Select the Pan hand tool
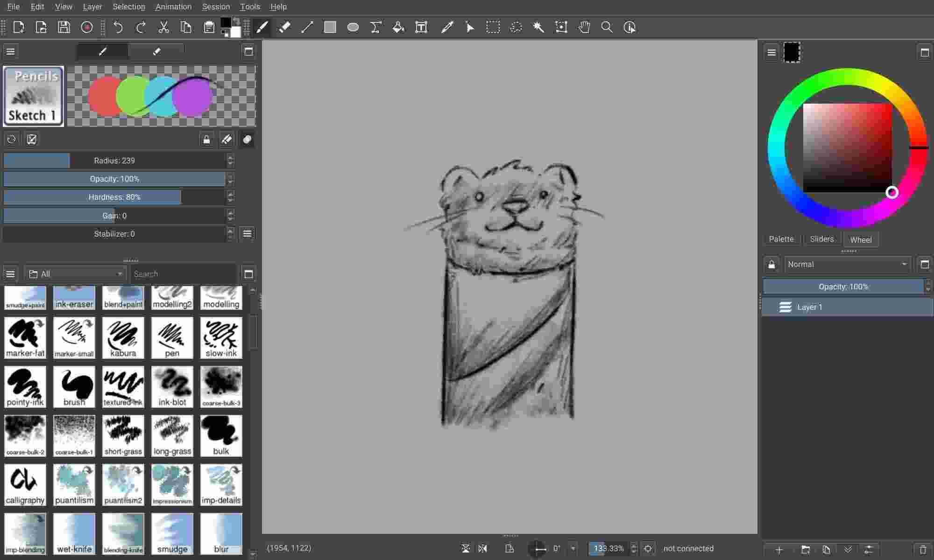This screenshot has width=934, height=560. (584, 28)
